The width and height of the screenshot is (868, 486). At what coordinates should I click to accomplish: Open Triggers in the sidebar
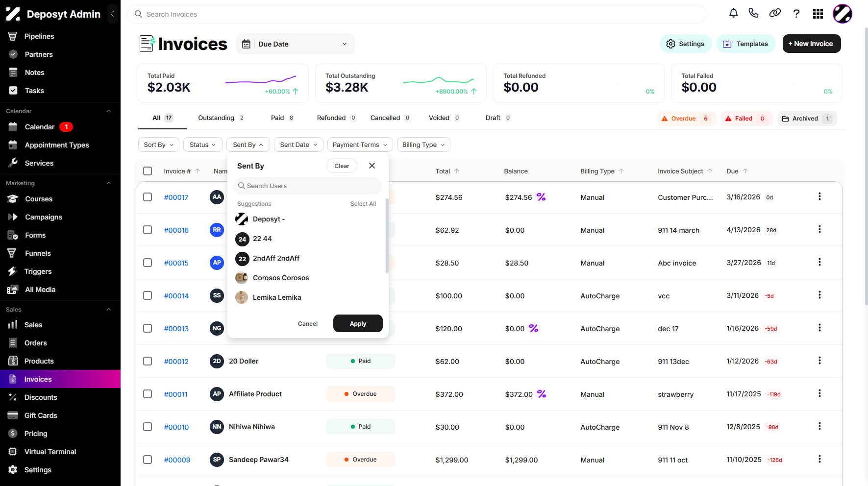tap(38, 271)
